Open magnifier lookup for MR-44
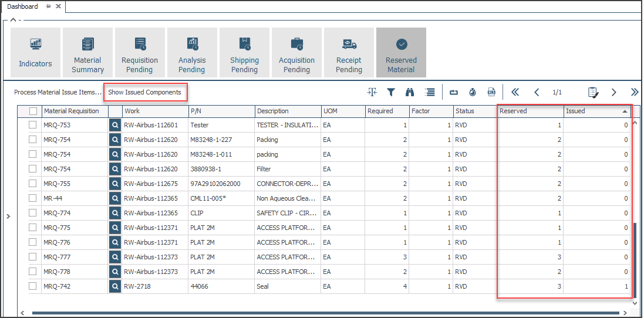 pyautogui.click(x=115, y=198)
